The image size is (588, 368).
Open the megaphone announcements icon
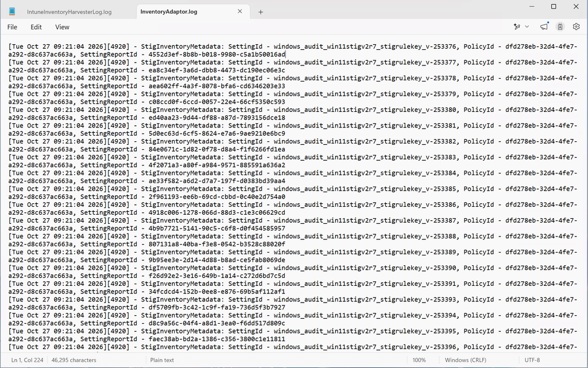coord(544,26)
